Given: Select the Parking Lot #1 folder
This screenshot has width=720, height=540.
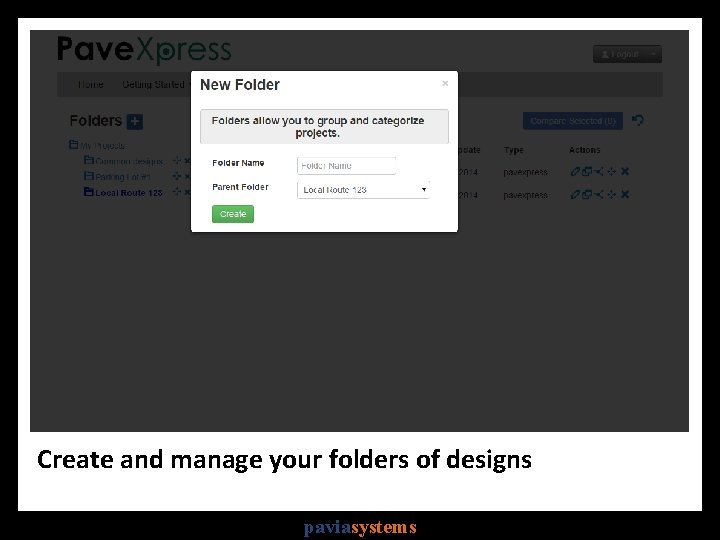Looking at the screenshot, I should [x=118, y=176].
